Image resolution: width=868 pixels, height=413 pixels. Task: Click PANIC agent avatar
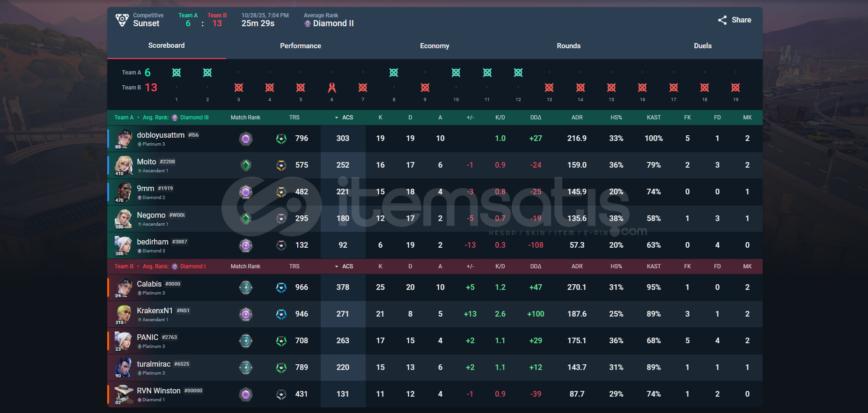[124, 341]
